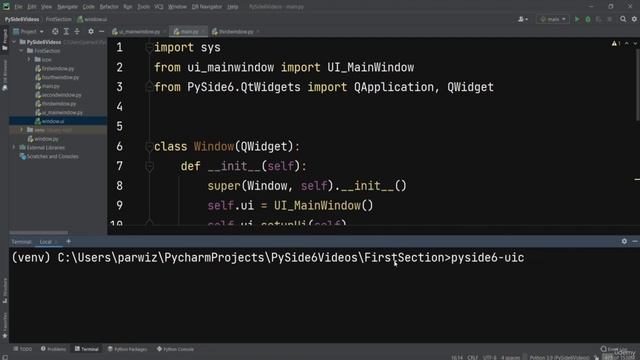This screenshot has height=360, width=640.
Task: Open the TODO tool window button
Action: point(22,349)
